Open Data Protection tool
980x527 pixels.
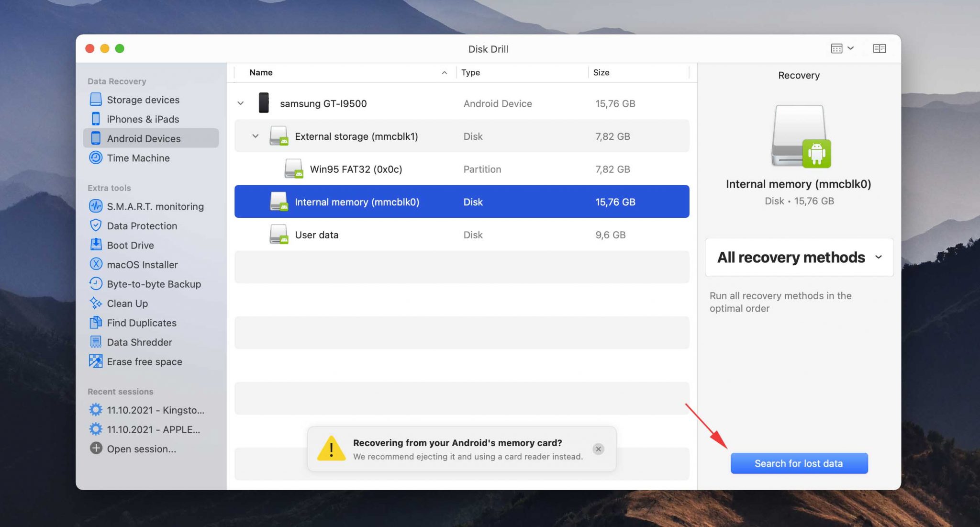pyautogui.click(x=151, y=225)
